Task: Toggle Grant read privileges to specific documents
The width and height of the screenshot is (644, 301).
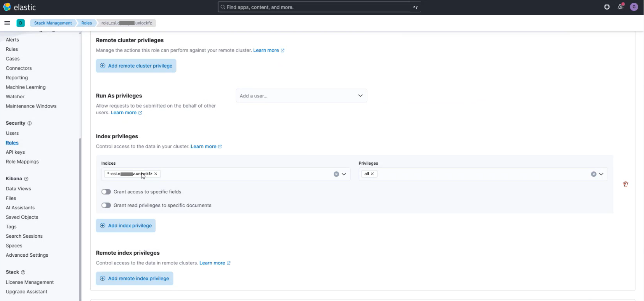Action: tap(106, 205)
